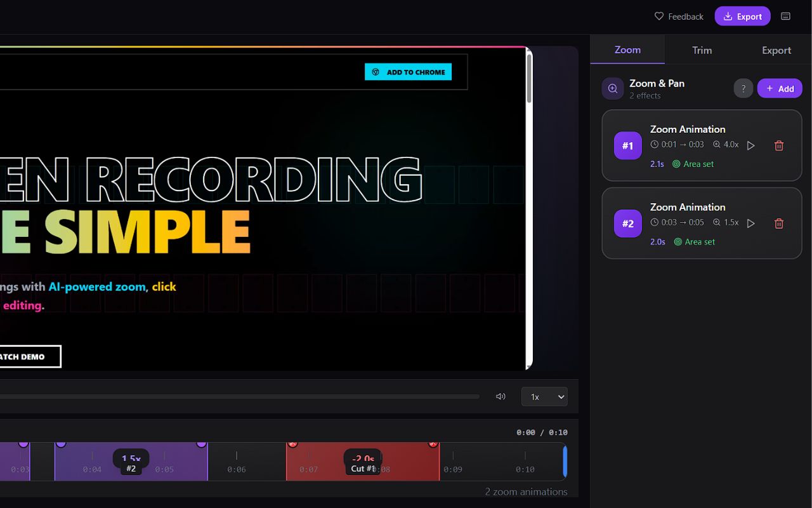Screen dimensions: 812x508
Task: Select the #2 zoom segment on the timeline
Action: click(131, 462)
